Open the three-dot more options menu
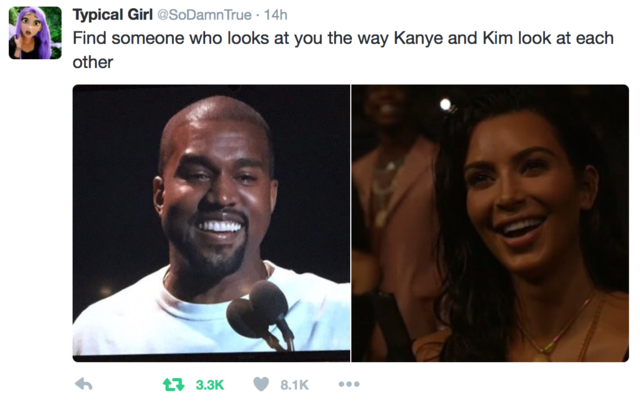 click(x=349, y=384)
